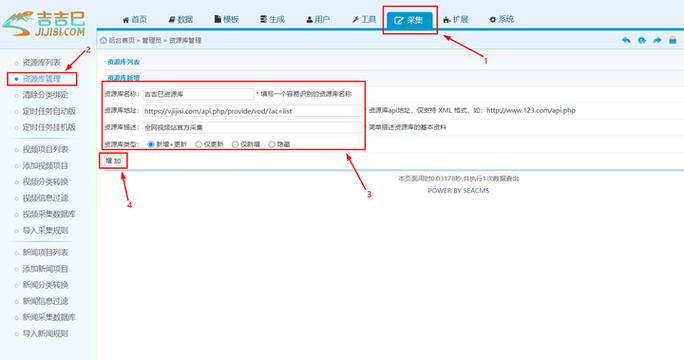The height and width of the screenshot is (360, 684).
Task: Click the breadcrumb home icon
Action: [103, 40]
